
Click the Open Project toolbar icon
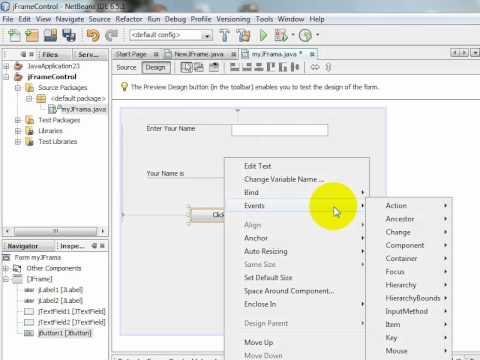[x=50, y=35]
